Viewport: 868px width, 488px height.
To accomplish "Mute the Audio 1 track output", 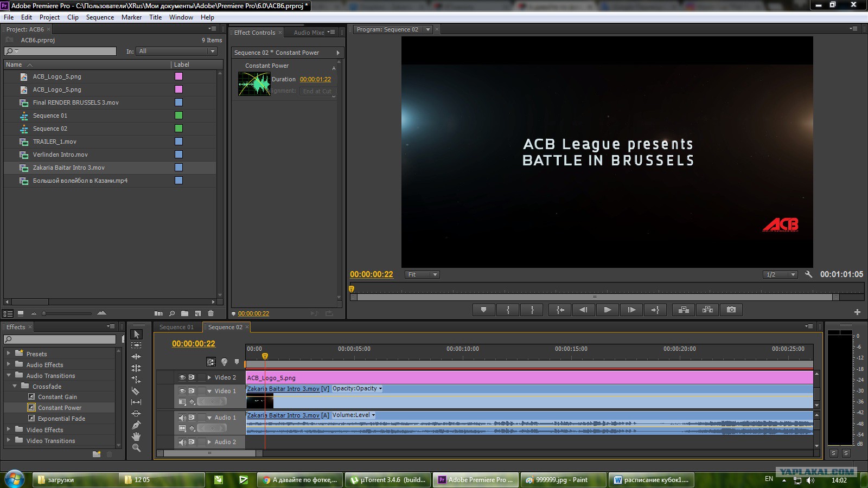I will tap(182, 418).
